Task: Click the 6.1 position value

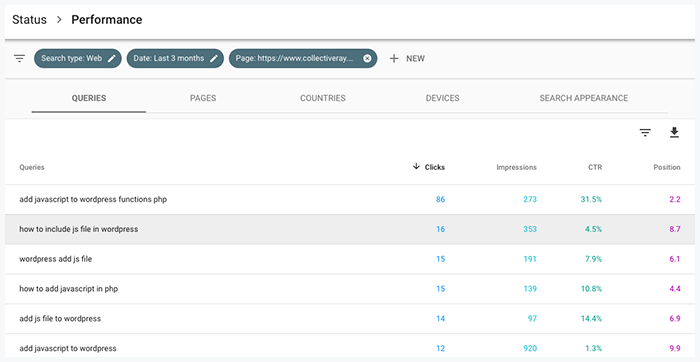Action: click(x=675, y=259)
